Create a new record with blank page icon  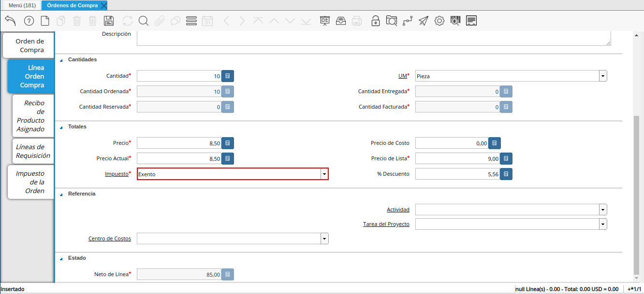(x=45, y=21)
